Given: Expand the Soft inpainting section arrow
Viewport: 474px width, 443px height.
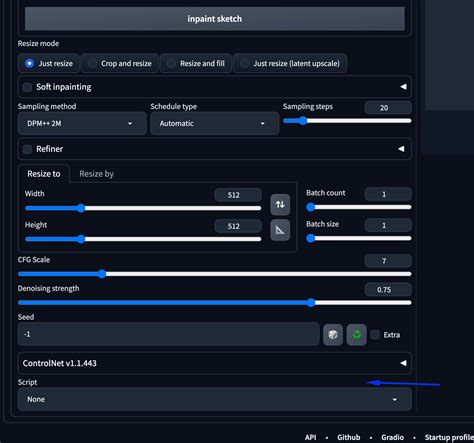Looking at the screenshot, I should point(403,87).
